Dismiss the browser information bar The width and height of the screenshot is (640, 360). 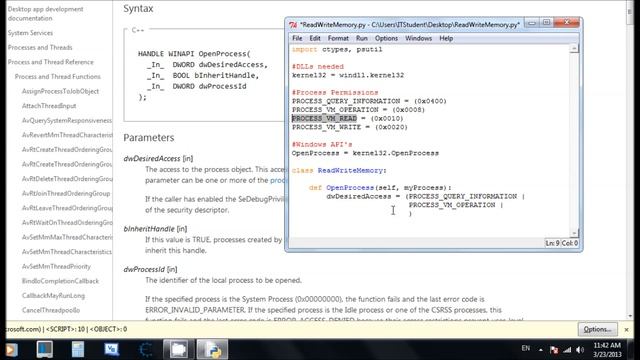point(627,329)
